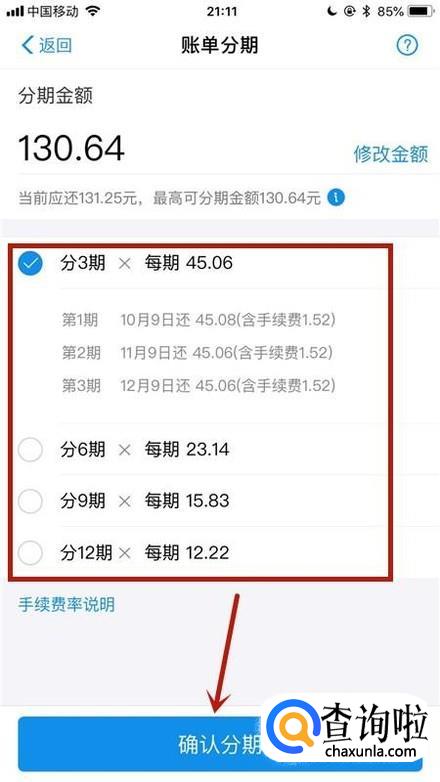This screenshot has height=782, width=440.
Task: Tap the 确认分期 confirm button
Action: coord(220,744)
